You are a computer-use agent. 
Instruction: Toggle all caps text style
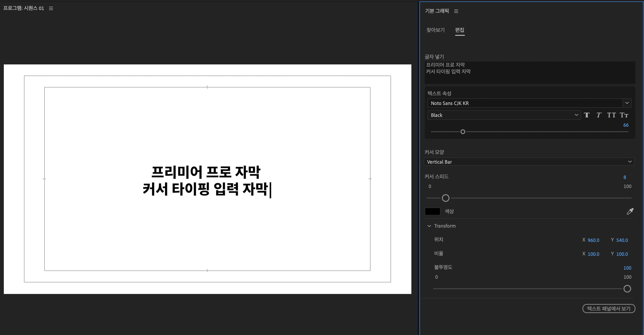click(611, 115)
